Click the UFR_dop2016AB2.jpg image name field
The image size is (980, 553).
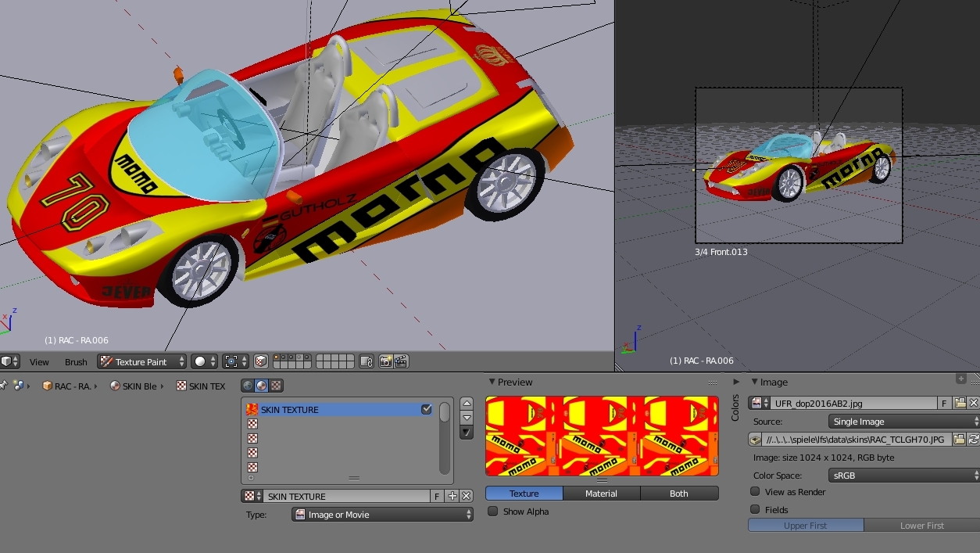tap(854, 403)
